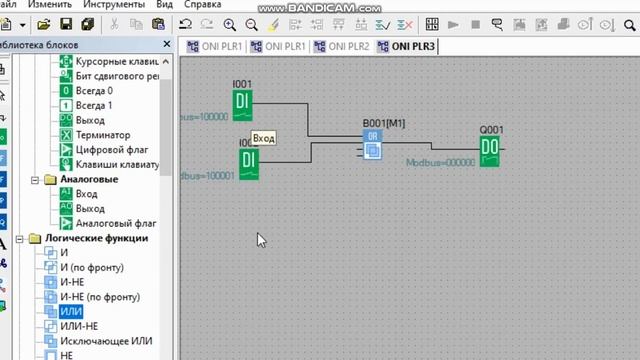
Task: Select the Исключающее ИЛИ block
Action: pos(98,341)
